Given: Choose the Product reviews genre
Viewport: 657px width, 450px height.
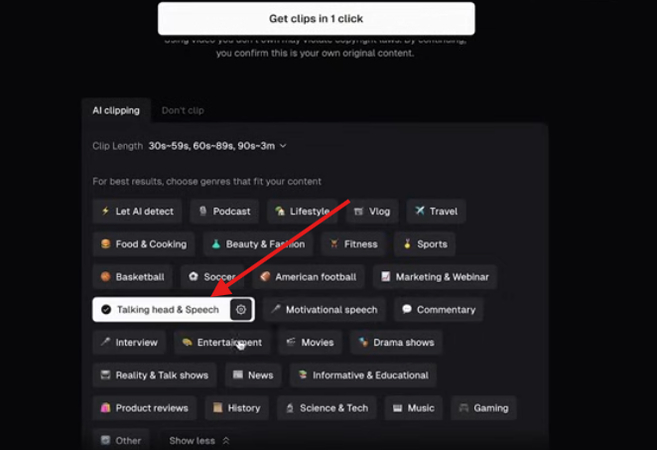Looking at the screenshot, I should 145,408.
